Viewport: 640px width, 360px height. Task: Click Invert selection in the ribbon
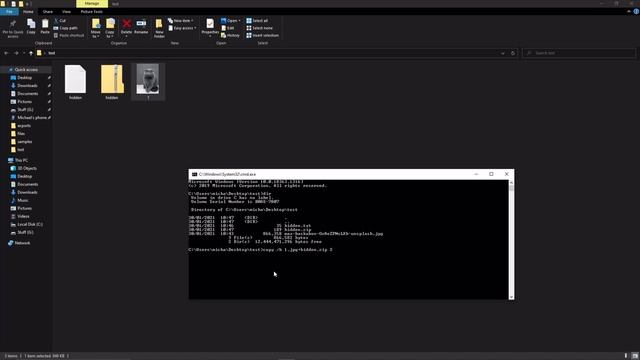point(262,36)
